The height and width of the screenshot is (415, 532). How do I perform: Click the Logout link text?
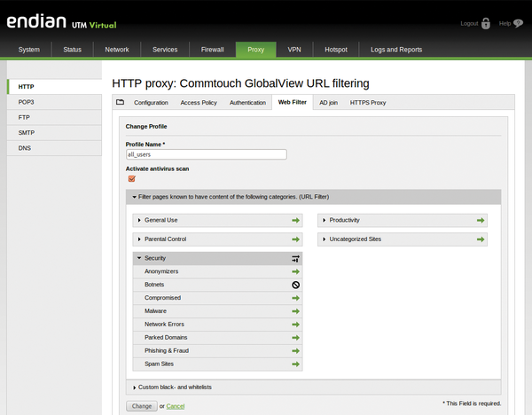pos(469,23)
